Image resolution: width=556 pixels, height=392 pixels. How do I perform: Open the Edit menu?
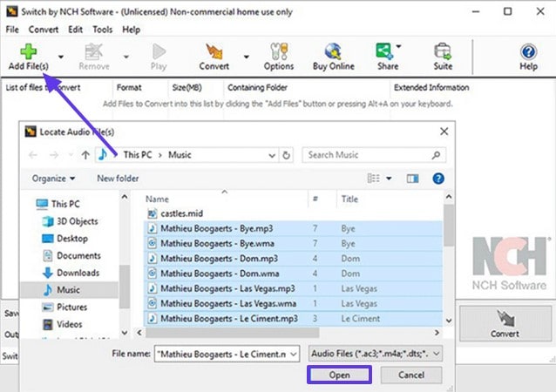point(75,30)
